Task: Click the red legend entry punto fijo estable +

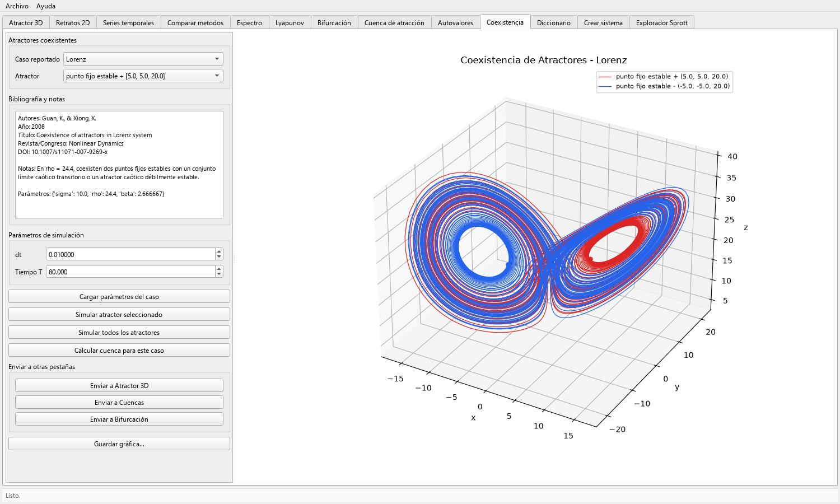Action: [664, 76]
